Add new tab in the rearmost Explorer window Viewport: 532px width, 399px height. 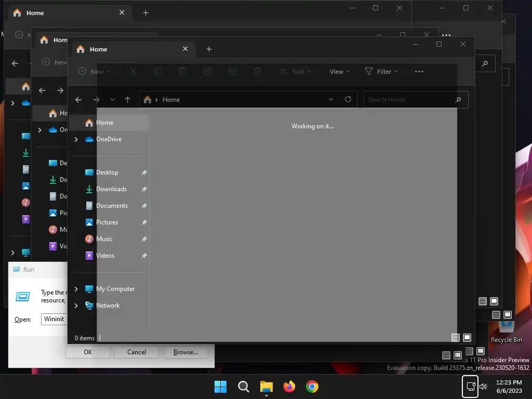145,13
